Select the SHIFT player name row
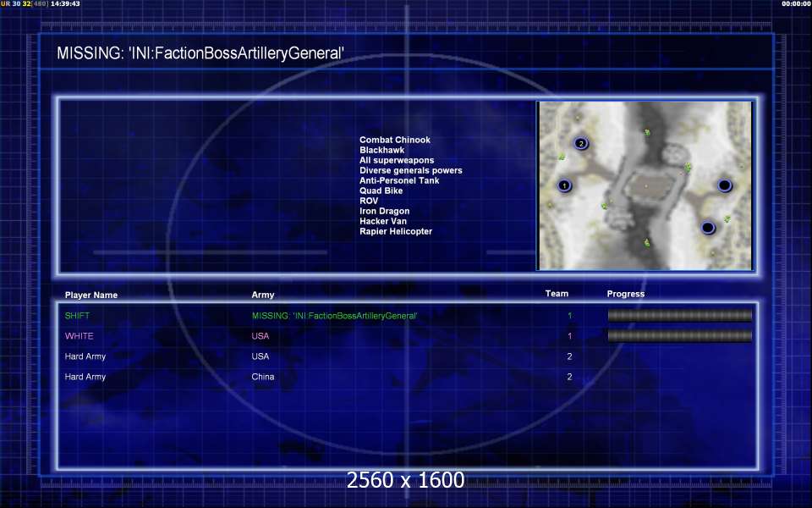 pyautogui.click(x=77, y=316)
